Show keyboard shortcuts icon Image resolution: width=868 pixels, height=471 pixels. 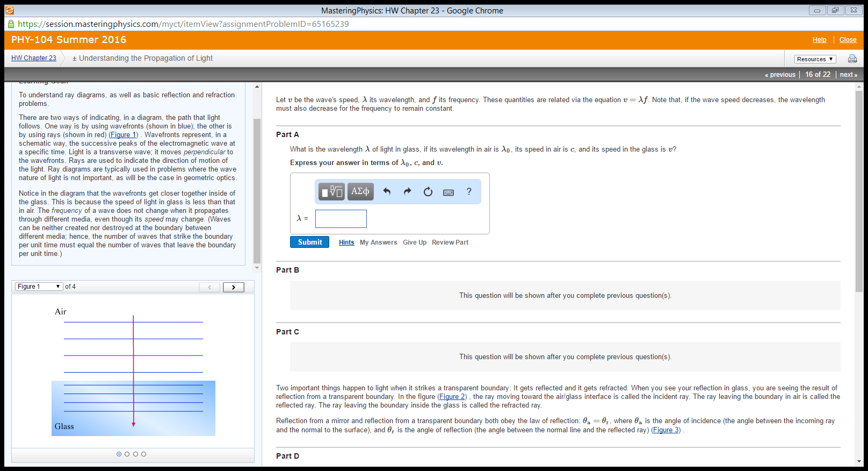[449, 192]
